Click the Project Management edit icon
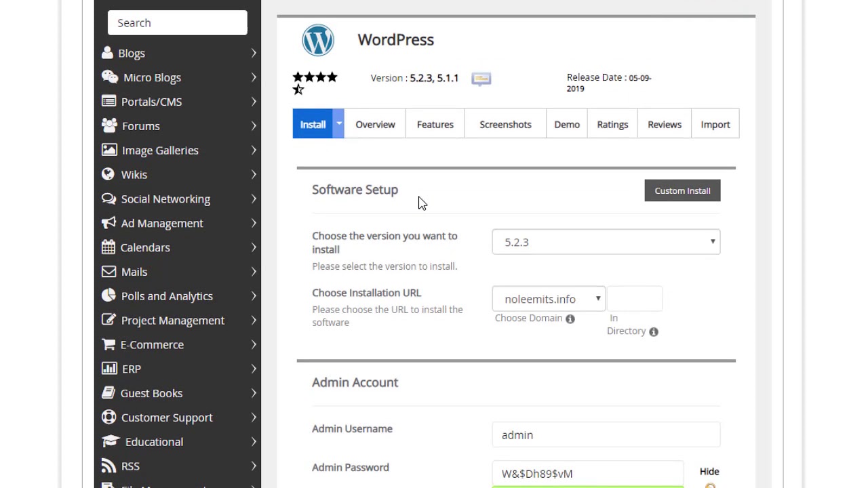Screen dimensions: 868x488 point(108,319)
